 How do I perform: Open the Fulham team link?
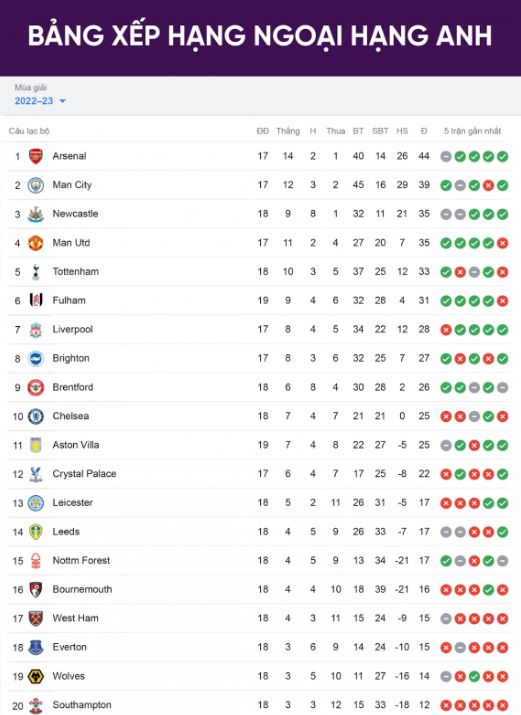click(69, 301)
